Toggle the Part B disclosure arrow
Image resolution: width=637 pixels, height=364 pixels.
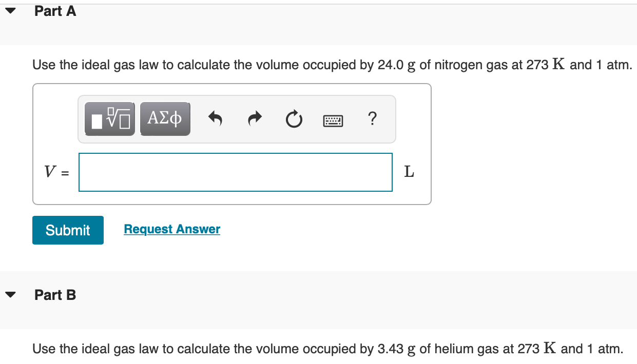tap(10, 294)
